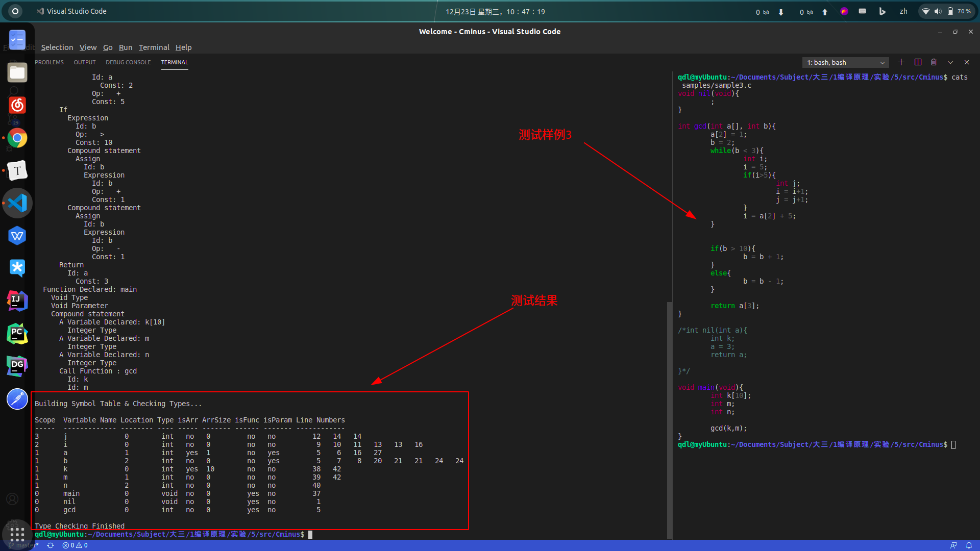Switch to the PROBLEMS tab
This screenshot has width=980, height=551.
point(50,62)
